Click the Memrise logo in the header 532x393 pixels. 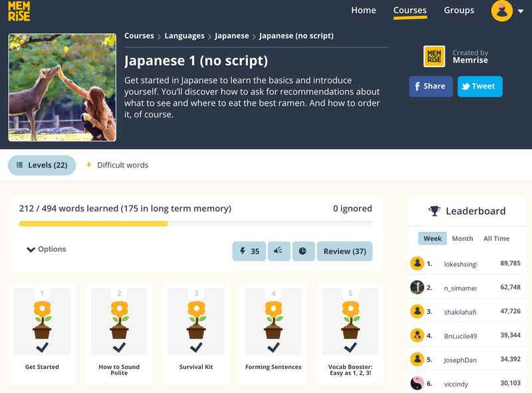pos(19,11)
